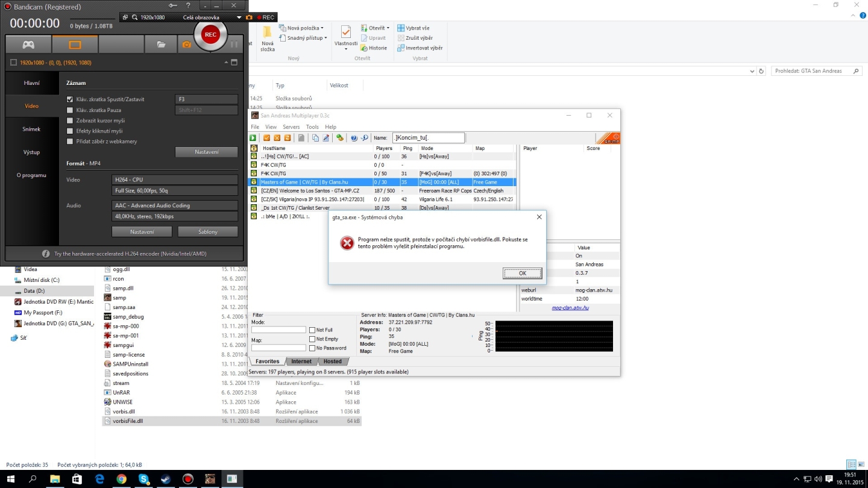The width and height of the screenshot is (868, 488).
Task: Click Šablony button in Bandicam
Action: pyautogui.click(x=208, y=231)
